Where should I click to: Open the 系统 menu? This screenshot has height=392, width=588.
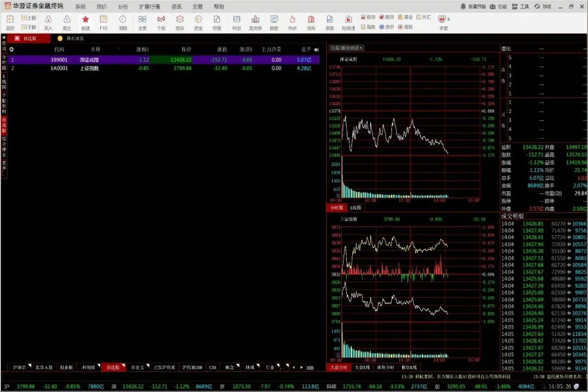80,7
